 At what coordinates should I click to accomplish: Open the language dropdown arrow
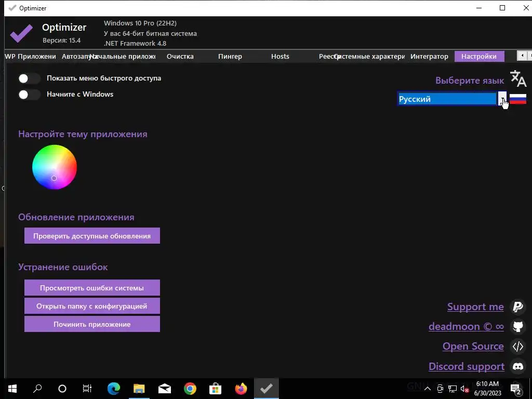(502, 99)
